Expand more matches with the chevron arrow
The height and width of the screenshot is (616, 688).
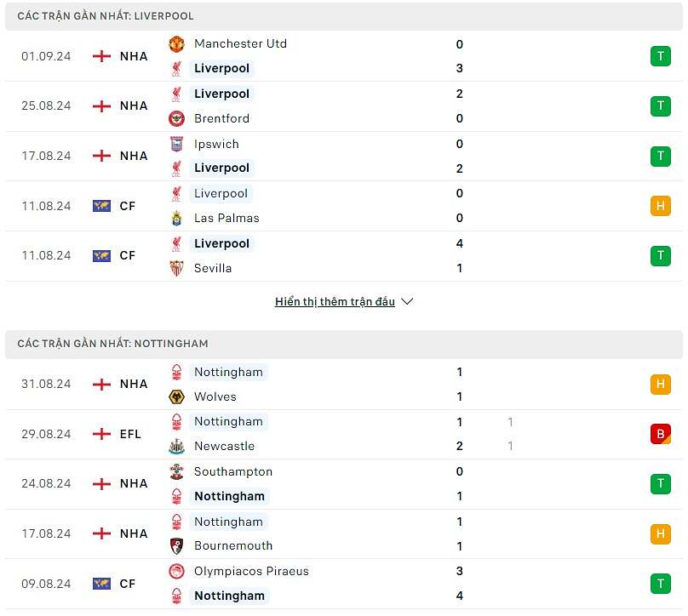(x=407, y=301)
